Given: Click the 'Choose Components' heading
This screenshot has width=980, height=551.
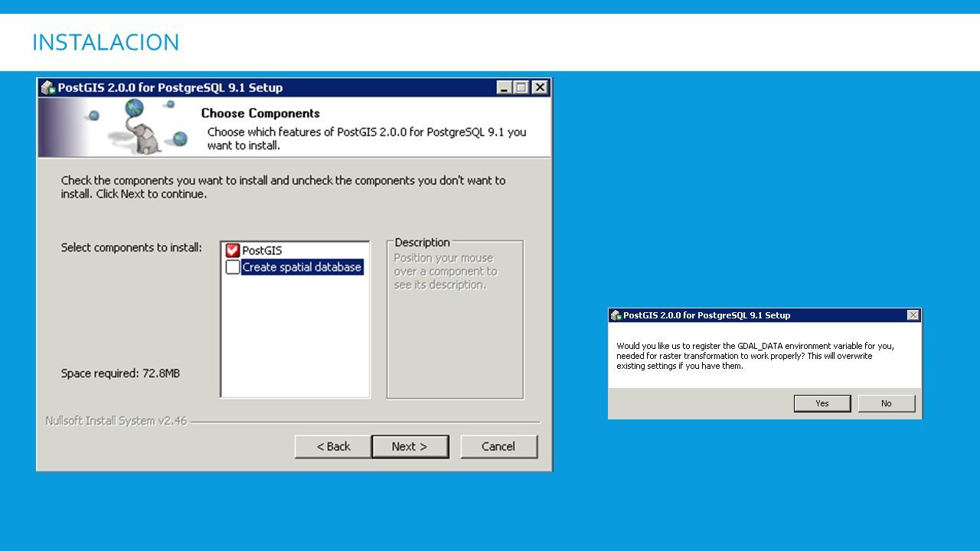Looking at the screenshot, I should pos(260,113).
